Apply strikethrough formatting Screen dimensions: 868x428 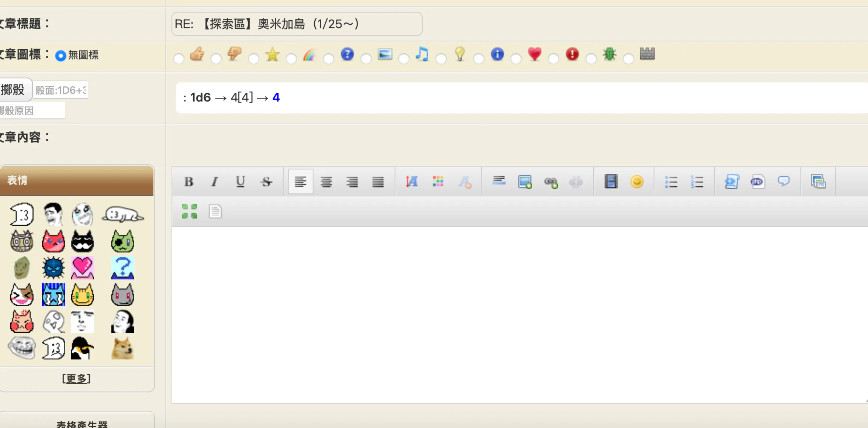click(266, 182)
